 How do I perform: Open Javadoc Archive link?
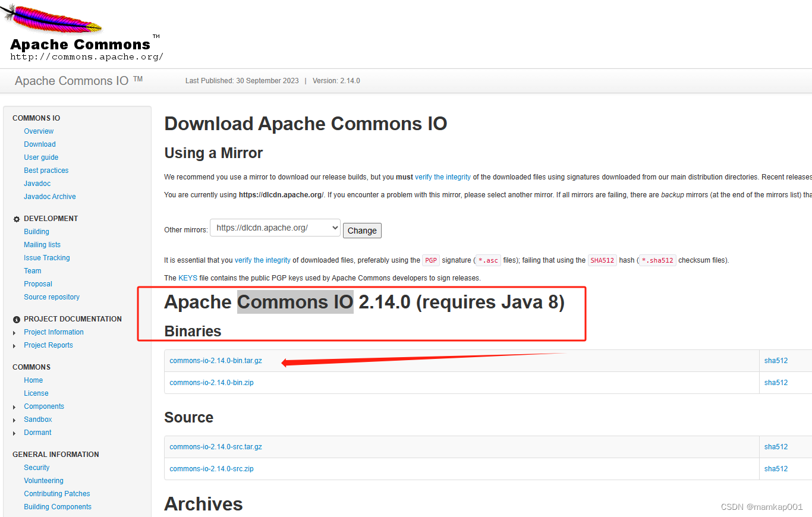50,197
